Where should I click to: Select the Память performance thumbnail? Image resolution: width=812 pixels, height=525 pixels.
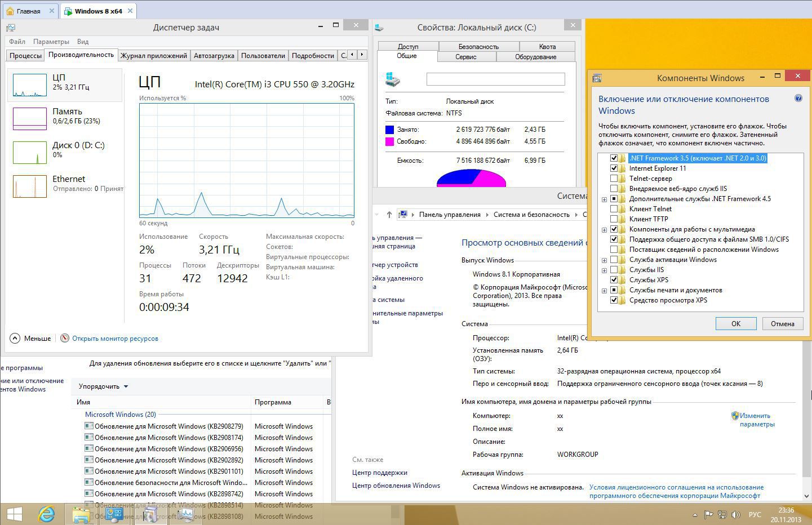coord(30,119)
